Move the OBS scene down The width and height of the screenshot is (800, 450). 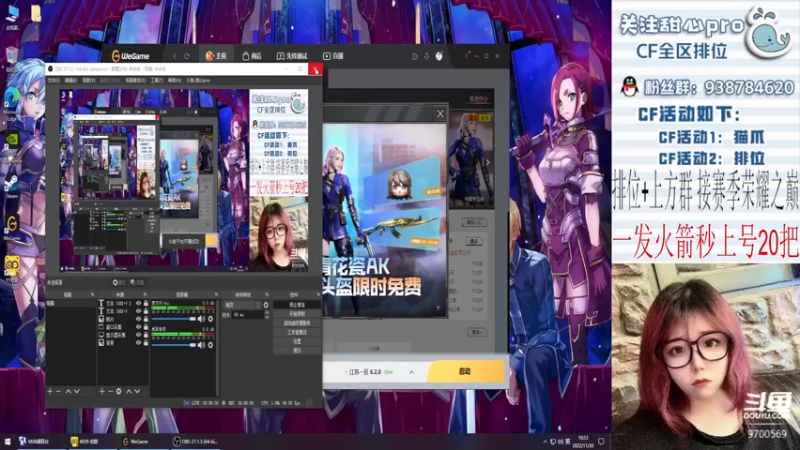pyautogui.click(x=77, y=391)
